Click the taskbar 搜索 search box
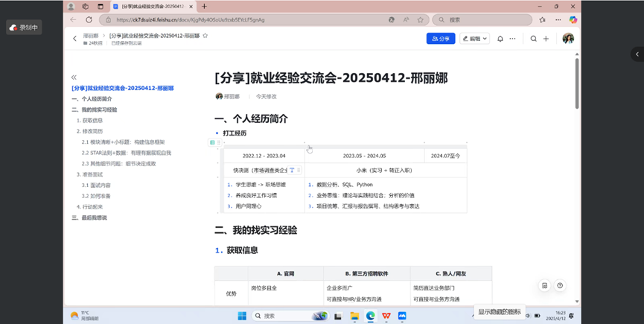The image size is (644, 324). coord(290,316)
